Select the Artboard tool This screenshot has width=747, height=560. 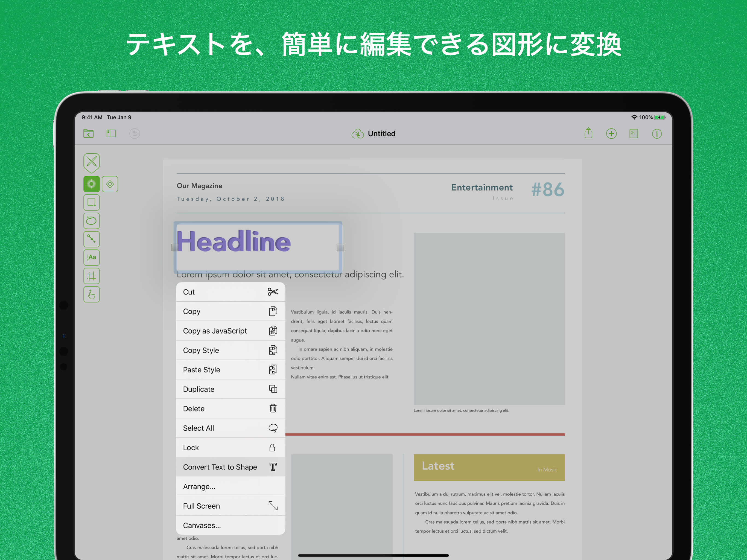coord(92,276)
